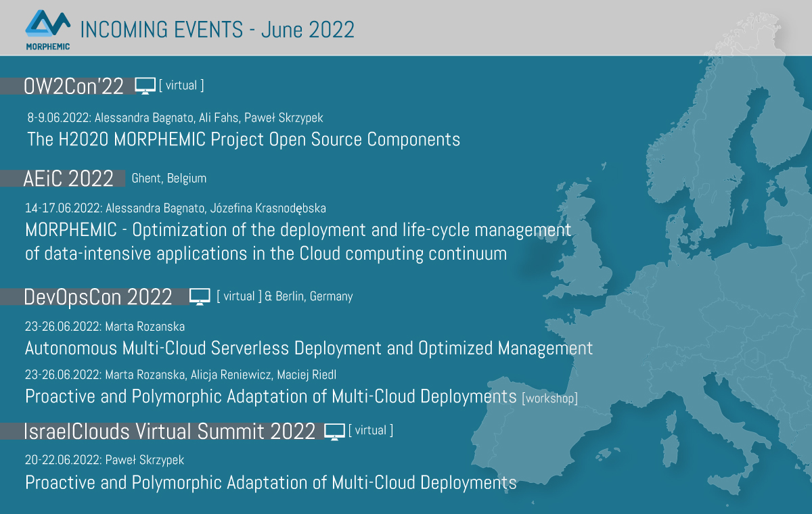Click the final 'Proactive and Polymorphic Adaptation' title
812x514 pixels.
click(271, 483)
